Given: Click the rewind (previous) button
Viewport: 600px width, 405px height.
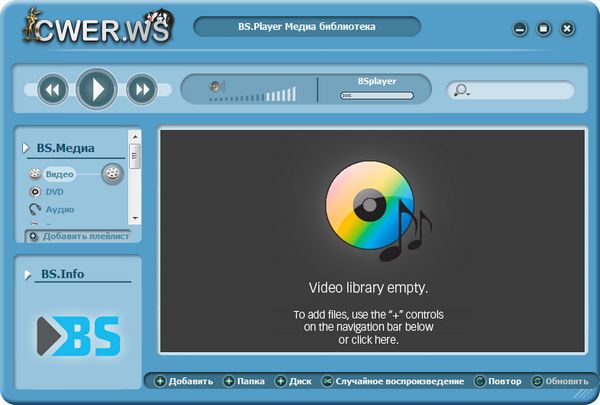Looking at the screenshot, I should [x=52, y=90].
